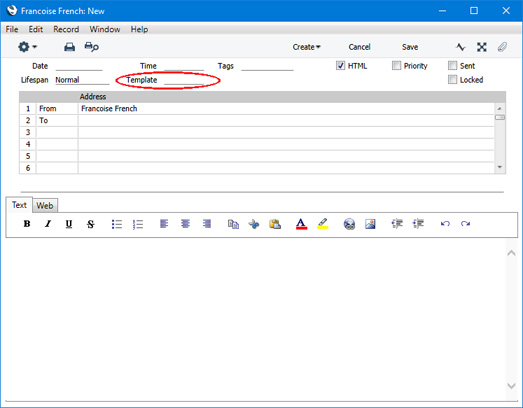Screen dimensions: 523x408
Task: Click the address list scroll-down arrow
Action: point(500,167)
